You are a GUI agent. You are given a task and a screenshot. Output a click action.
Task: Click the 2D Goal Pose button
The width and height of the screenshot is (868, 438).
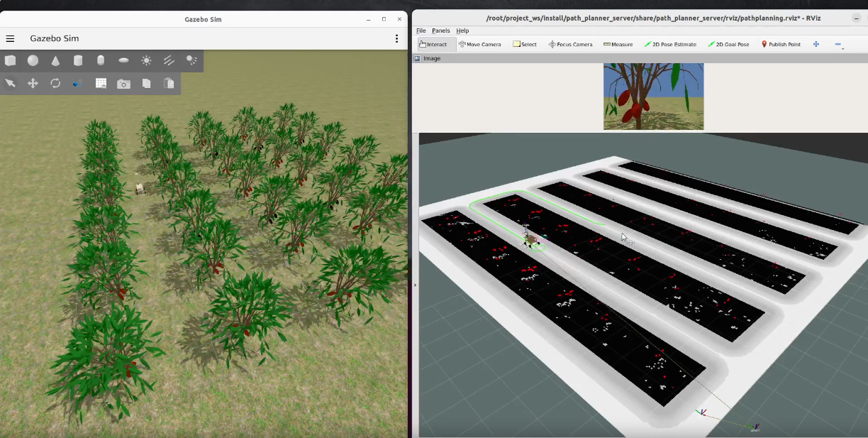click(728, 44)
